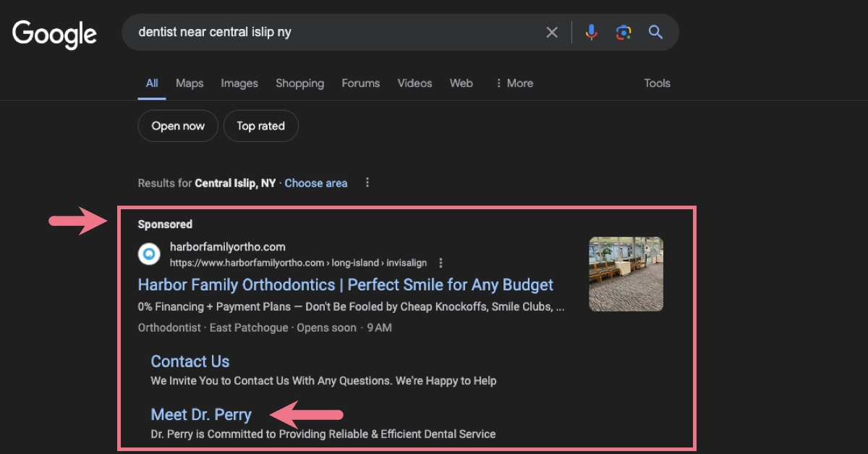Click the Meet Dr. Perry sitelink
The image size is (868, 454).
coord(200,413)
